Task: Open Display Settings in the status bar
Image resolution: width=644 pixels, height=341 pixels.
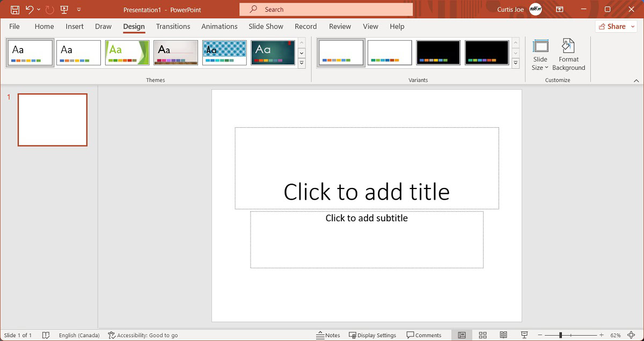Action: point(372,335)
